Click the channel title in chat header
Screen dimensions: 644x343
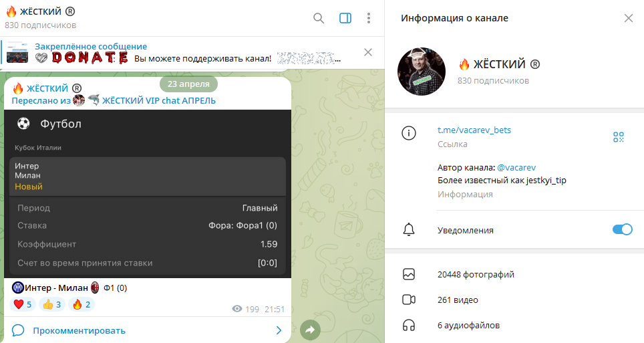40,11
